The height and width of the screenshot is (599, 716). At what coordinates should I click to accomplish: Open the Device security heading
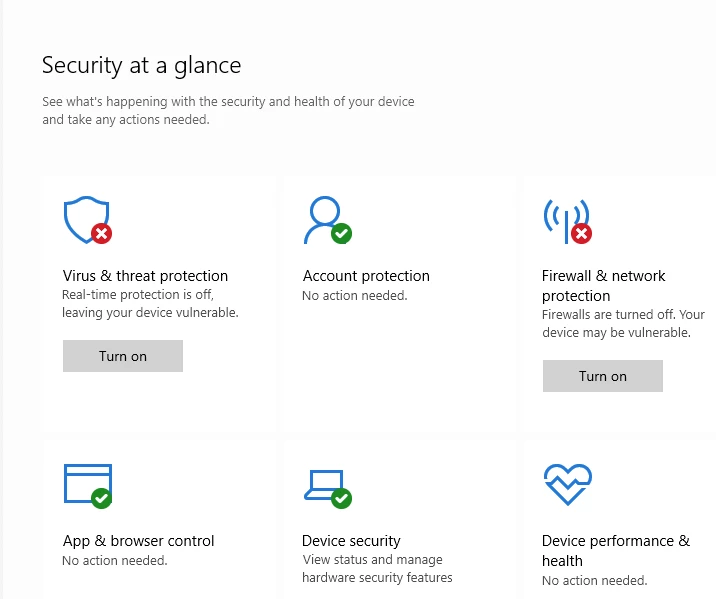coord(351,541)
